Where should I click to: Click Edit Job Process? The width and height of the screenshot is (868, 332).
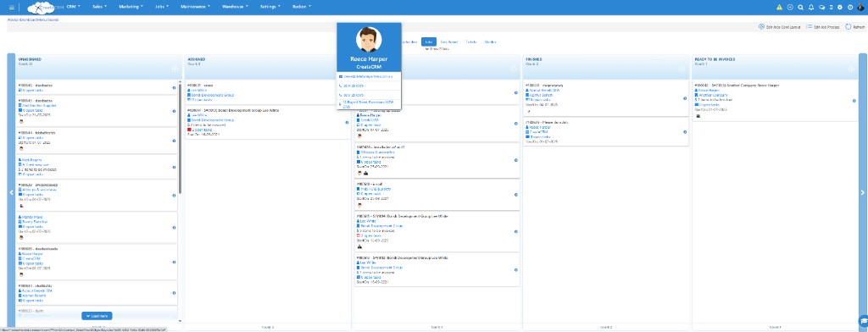(x=822, y=26)
